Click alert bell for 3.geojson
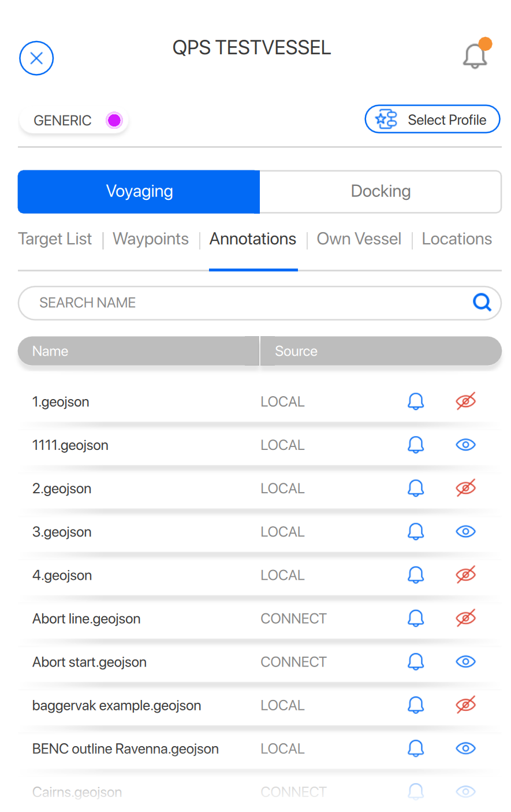The image size is (511, 812). [x=416, y=531]
